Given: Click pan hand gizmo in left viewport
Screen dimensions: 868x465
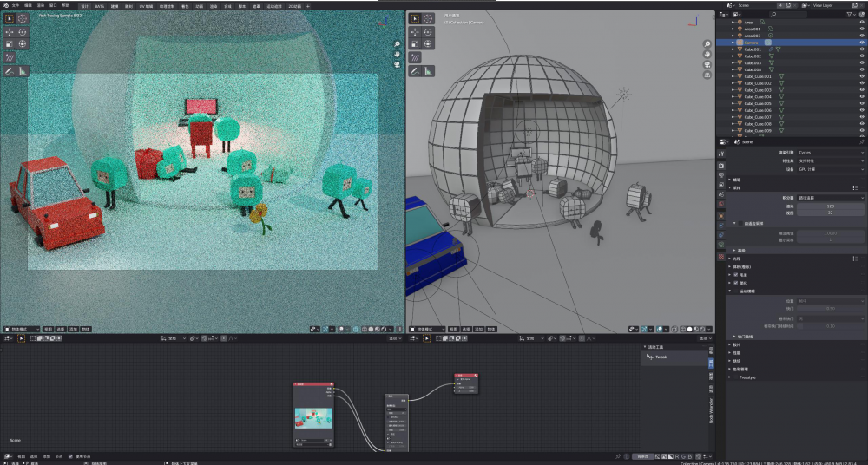Looking at the screenshot, I should pos(397,54).
